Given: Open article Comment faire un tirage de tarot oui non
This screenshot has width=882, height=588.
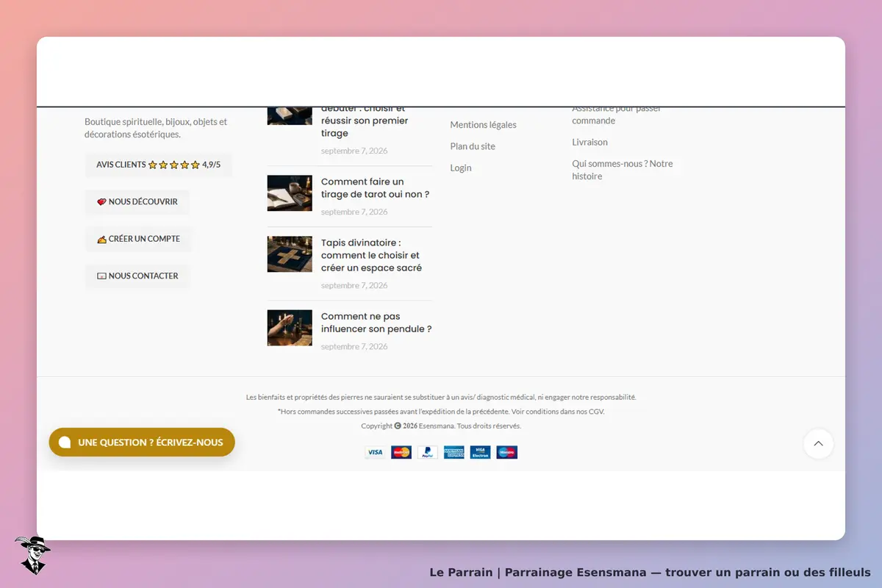Looking at the screenshot, I should coord(375,188).
